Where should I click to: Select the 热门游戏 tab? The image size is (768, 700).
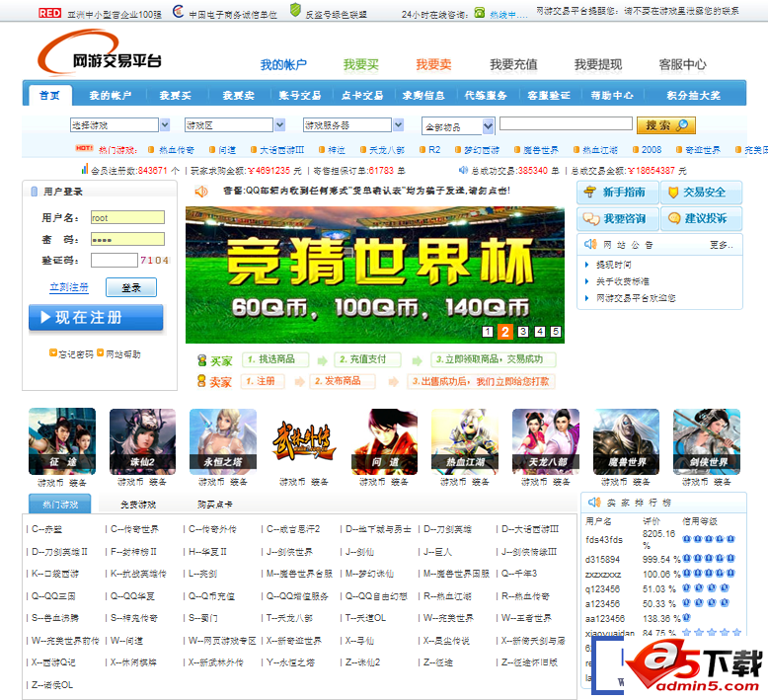click(x=60, y=504)
